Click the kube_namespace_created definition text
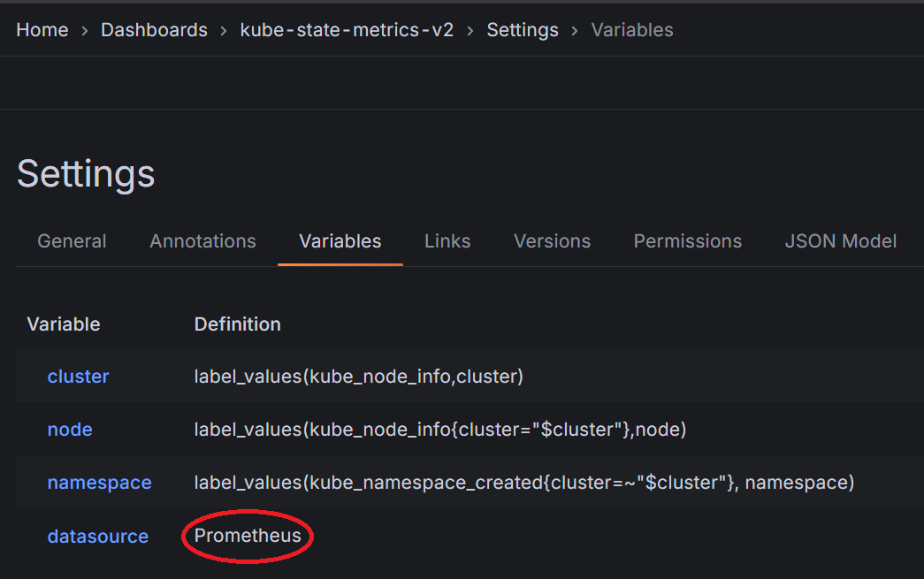This screenshot has width=924, height=579. coord(523,483)
